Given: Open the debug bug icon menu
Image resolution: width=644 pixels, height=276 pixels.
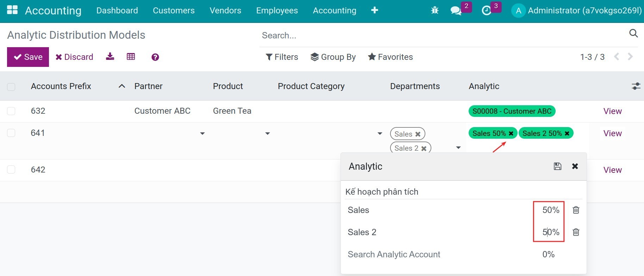Looking at the screenshot, I should tap(435, 11).
